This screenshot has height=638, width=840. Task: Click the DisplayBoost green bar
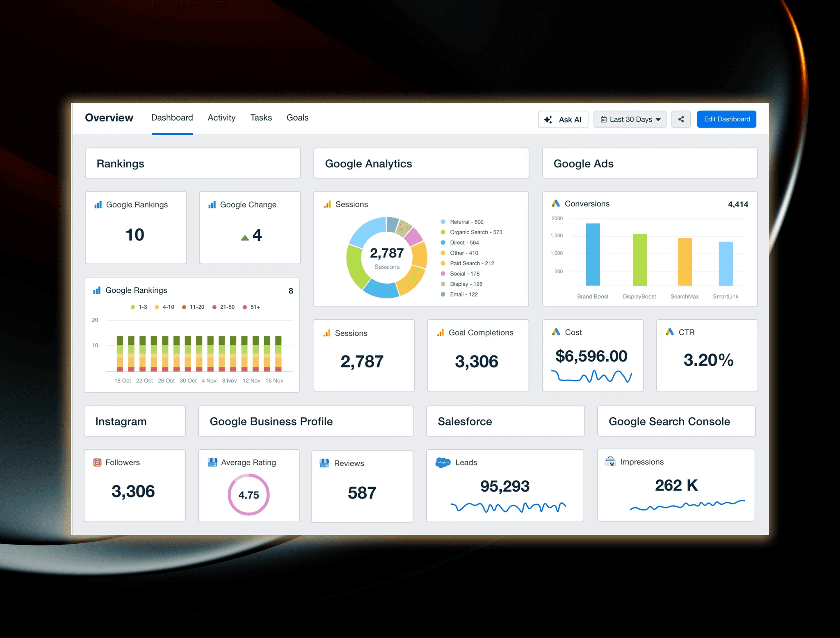click(640, 260)
